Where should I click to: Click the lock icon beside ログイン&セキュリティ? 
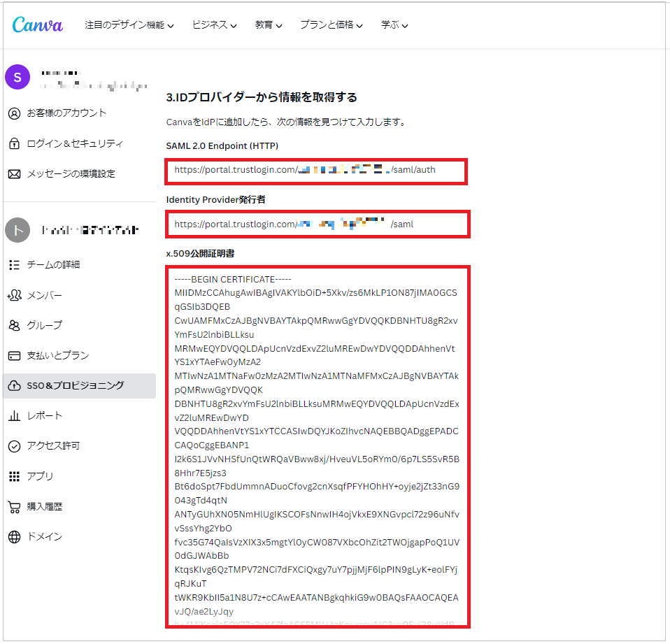coord(14,143)
